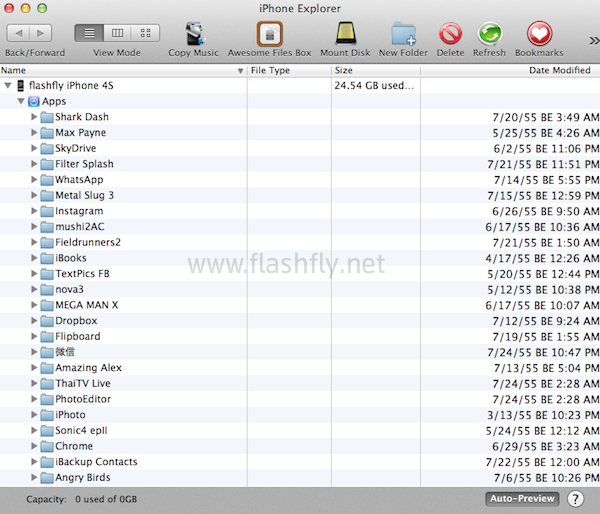Refresh the file listing
Image resolution: width=600 pixels, height=514 pixels.
coord(489,33)
